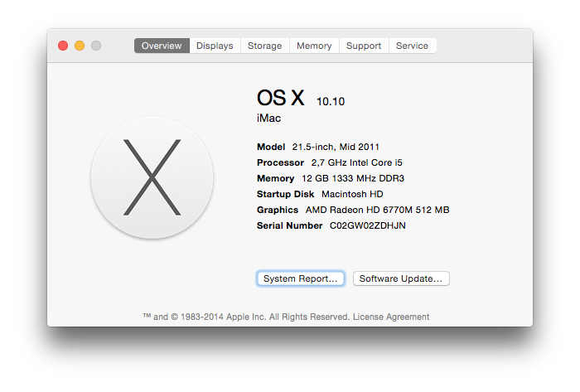Viewport: 580px width, 392px height.
Task: Open the Support tab
Action: 364,46
